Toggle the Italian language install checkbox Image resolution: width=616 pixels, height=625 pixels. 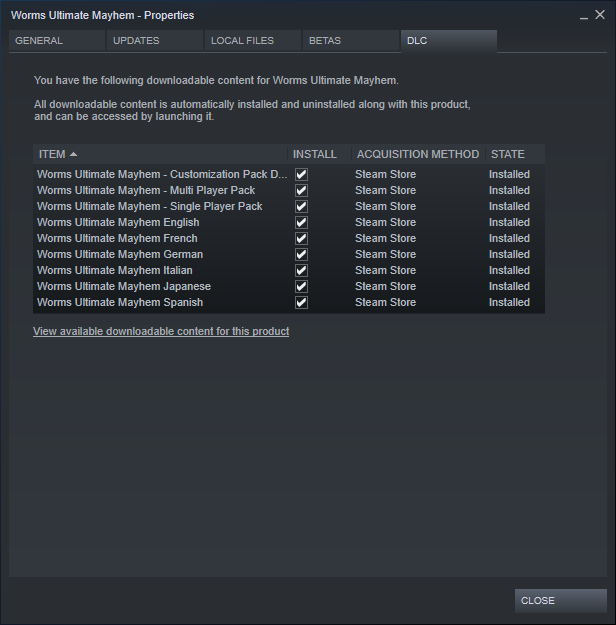coord(301,271)
